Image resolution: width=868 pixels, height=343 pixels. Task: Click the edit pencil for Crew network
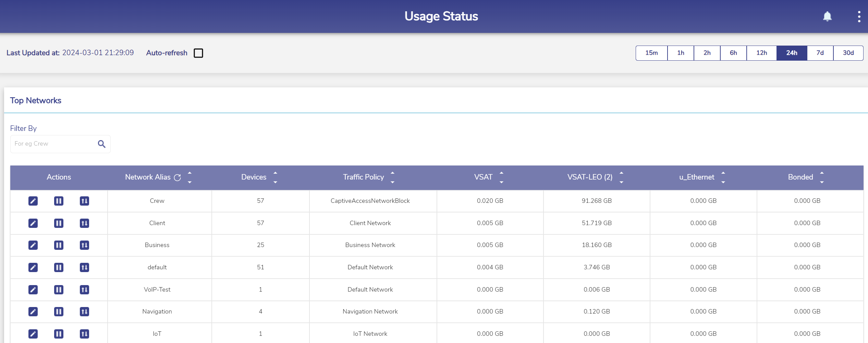tap(33, 201)
